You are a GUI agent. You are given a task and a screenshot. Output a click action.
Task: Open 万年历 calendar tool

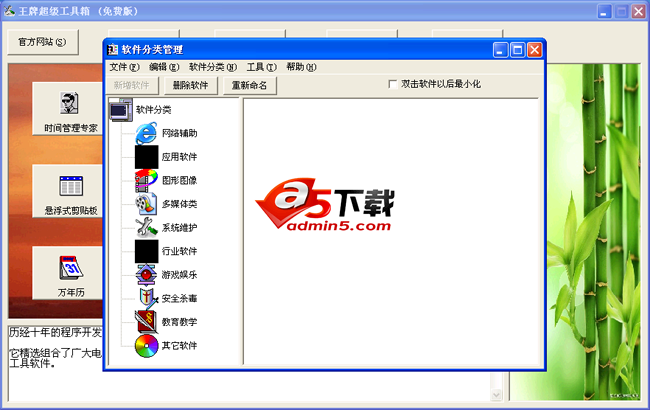pos(68,273)
